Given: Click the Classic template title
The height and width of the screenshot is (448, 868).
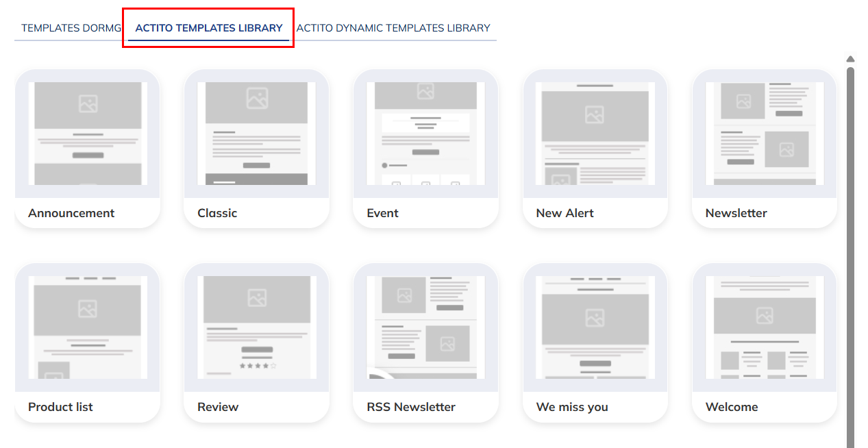Looking at the screenshot, I should [217, 213].
